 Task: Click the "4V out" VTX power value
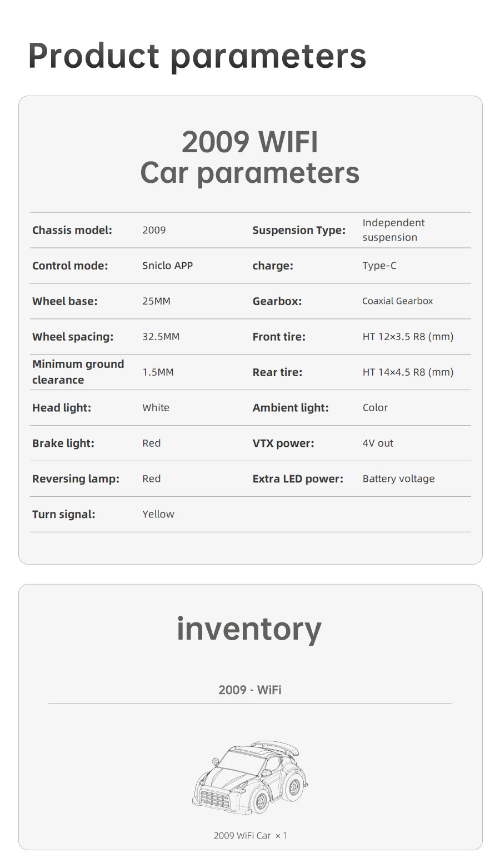coord(378,443)
